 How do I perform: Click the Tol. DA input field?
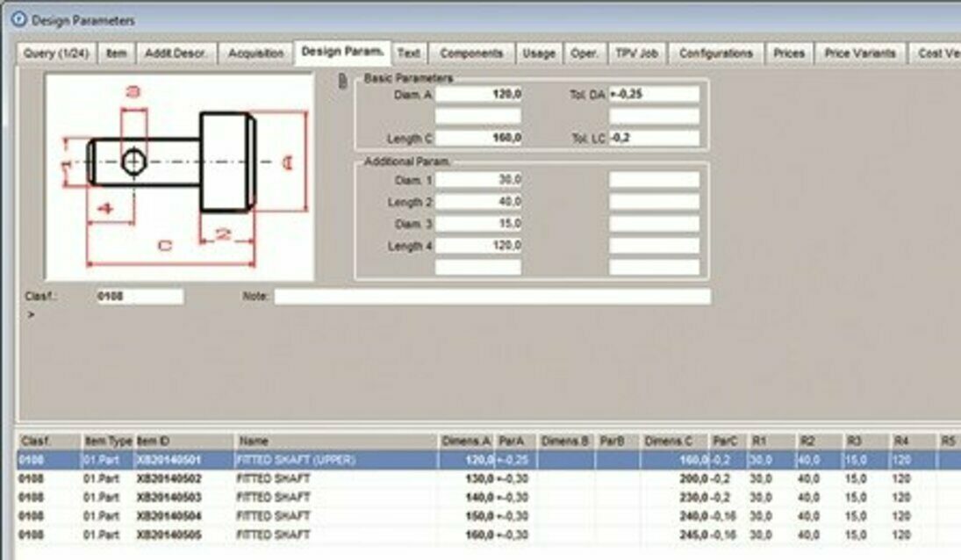click(x=654, y=94)
